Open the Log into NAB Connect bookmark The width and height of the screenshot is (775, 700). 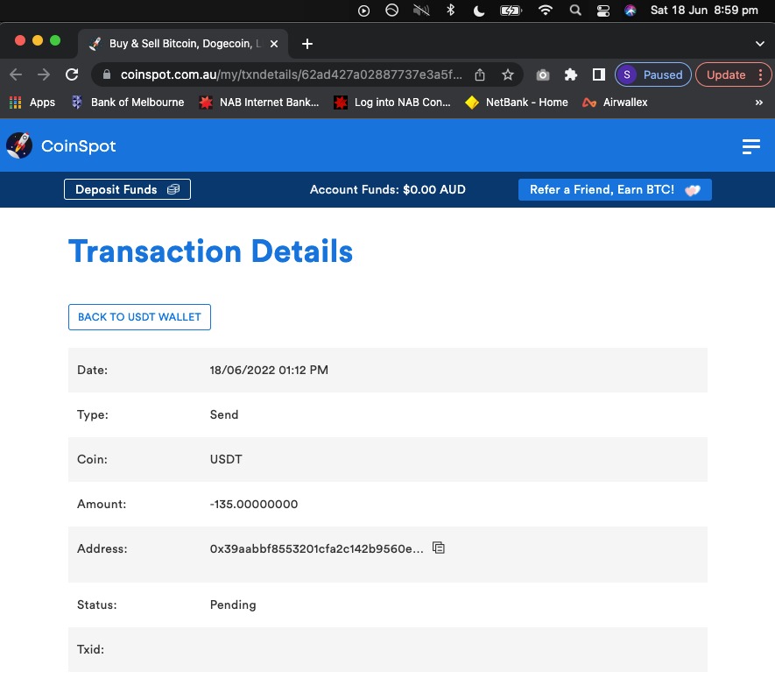392,103
